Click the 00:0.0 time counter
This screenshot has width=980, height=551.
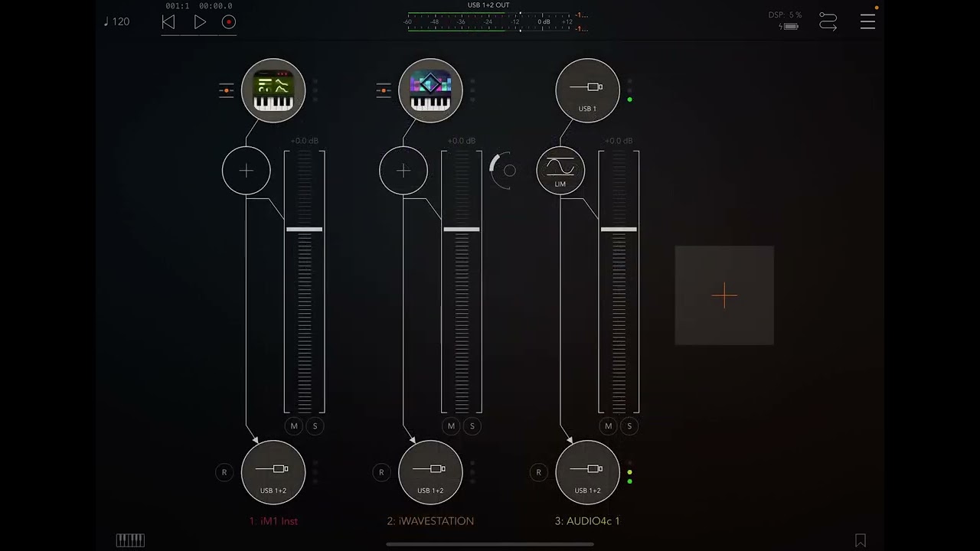[x=216, y=6]
